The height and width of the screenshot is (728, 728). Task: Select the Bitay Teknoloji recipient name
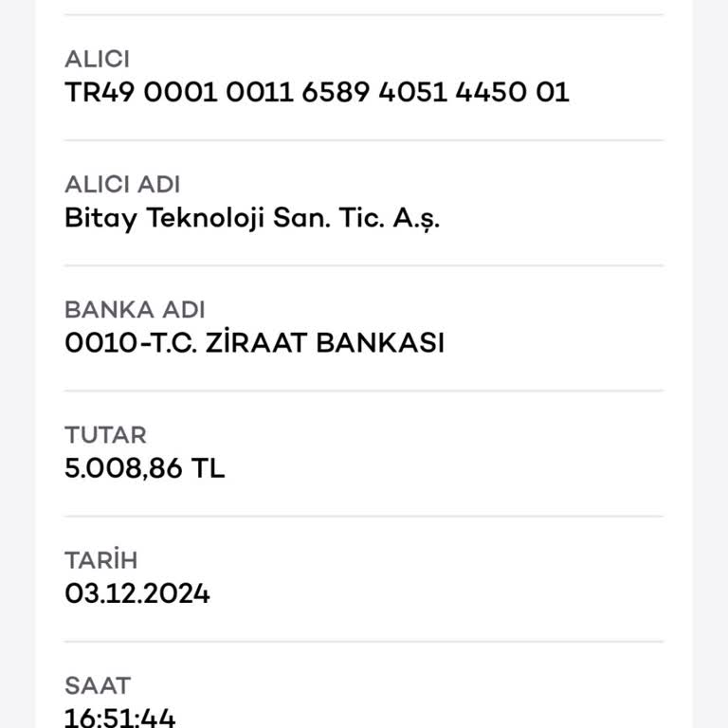click(252, 218)
